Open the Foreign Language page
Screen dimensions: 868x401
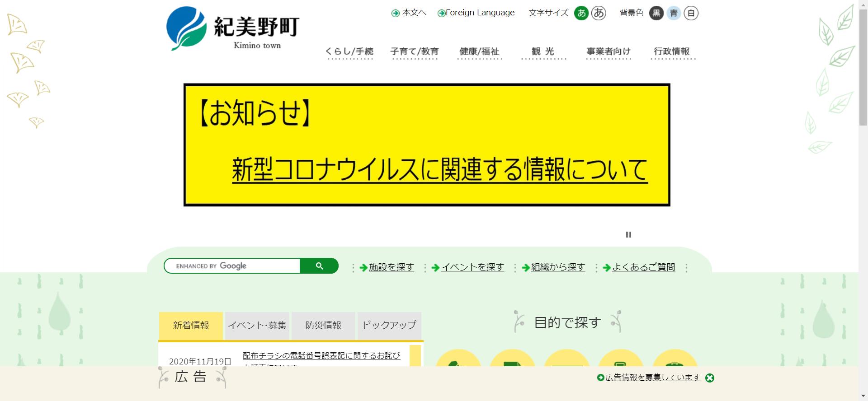click(480, 13)
